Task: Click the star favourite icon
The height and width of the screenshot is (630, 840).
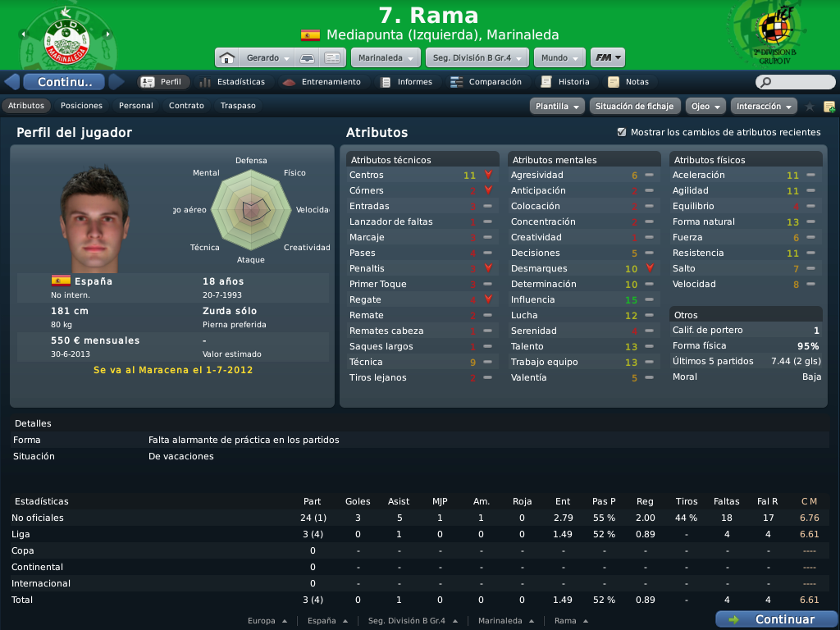Action: click(810, 107)
